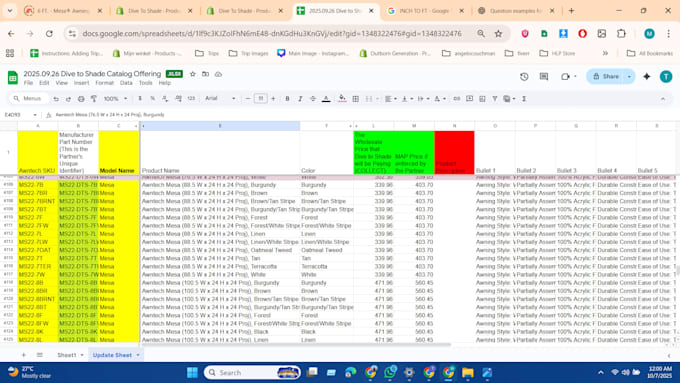Open the Tools menu
680x383 pixels.
click(x=145, y=83)
